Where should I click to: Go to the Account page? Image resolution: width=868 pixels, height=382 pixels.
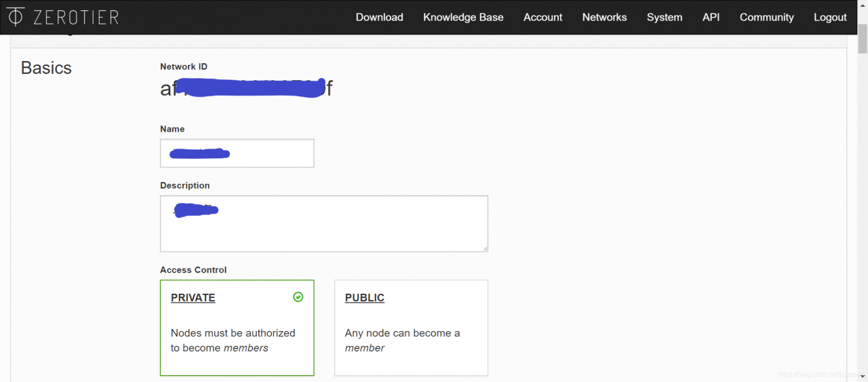(x=542, y=18)
